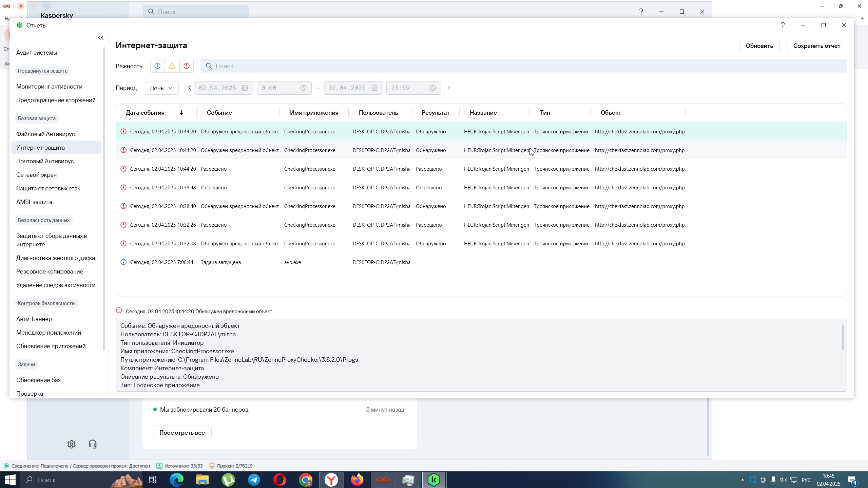Image resolution: width=868 pixels, height=488 pixels.
Task: Open Аудит системы report section
Action: point(37,53)
